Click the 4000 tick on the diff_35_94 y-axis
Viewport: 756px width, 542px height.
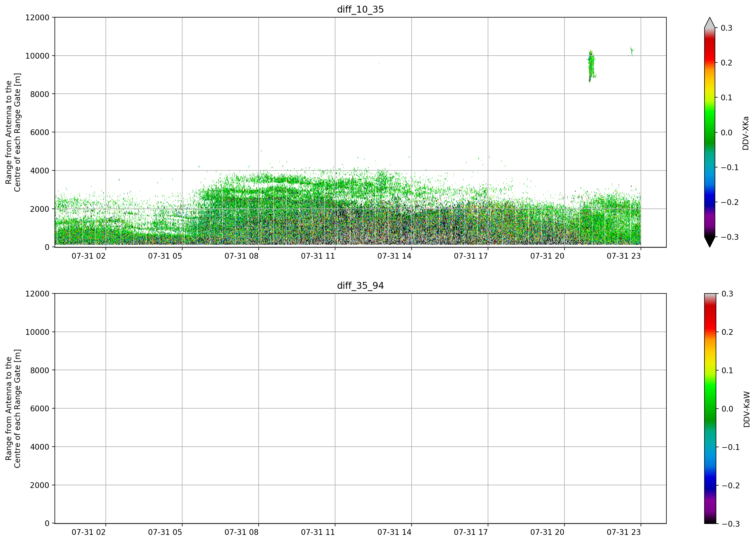(40, 447)
